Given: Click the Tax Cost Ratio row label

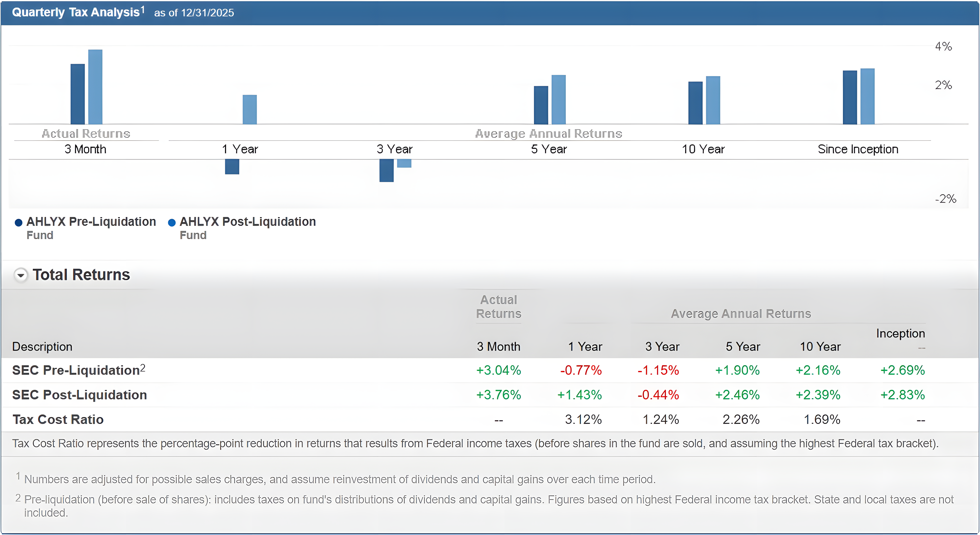Looking at the screenshot, I should [x=58, y=419].
